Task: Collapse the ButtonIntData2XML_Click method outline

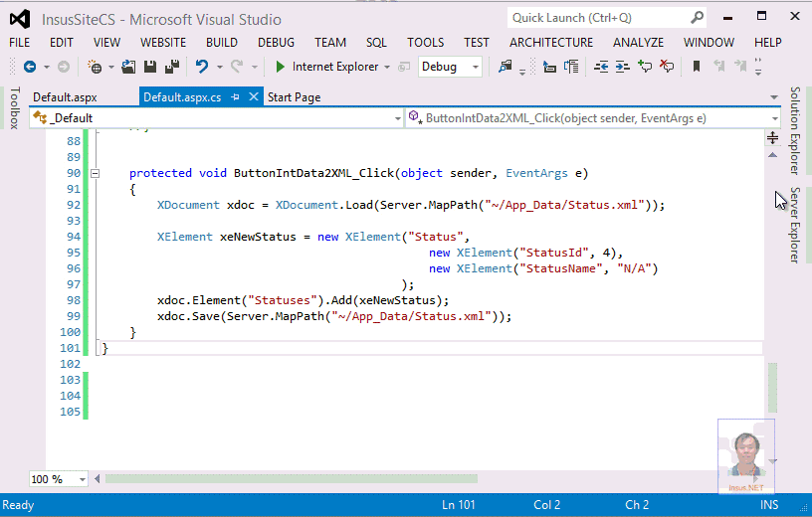Action: [x=96, y=173]
